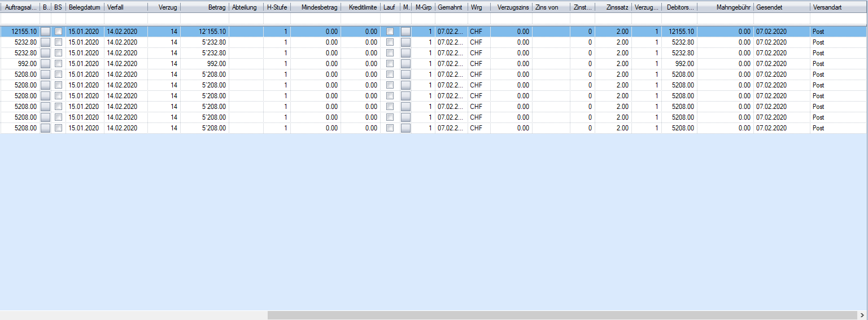This screenshot has width=868, height=320.
Task: Click the Zins von column header
Action: click(551, 7)
